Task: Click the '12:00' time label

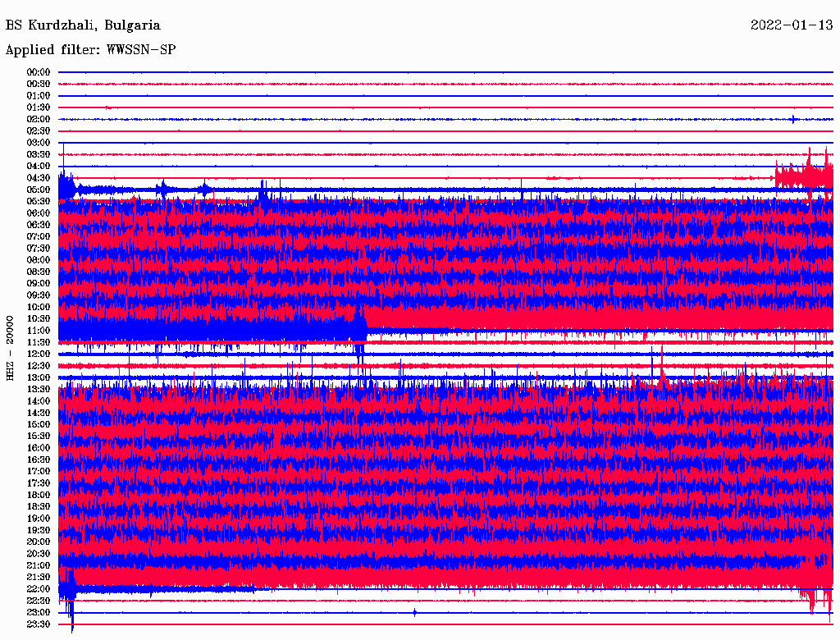Action: click(38, 354)
